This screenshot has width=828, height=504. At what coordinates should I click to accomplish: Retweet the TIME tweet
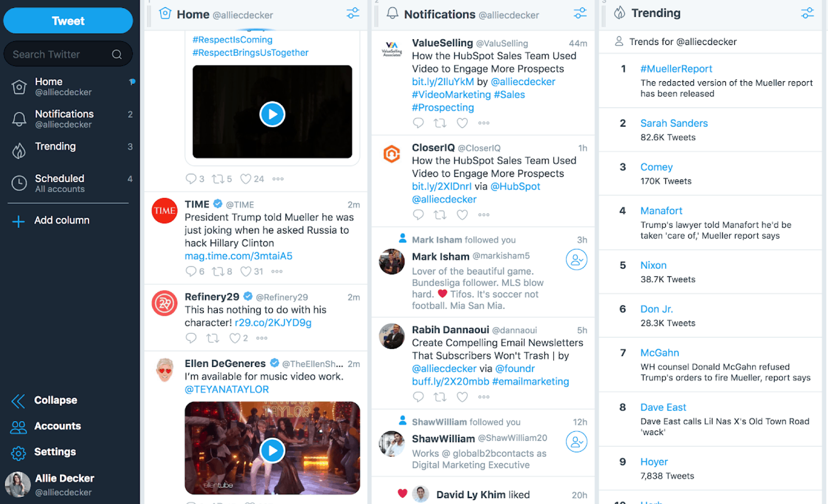(x=218, y=271)
